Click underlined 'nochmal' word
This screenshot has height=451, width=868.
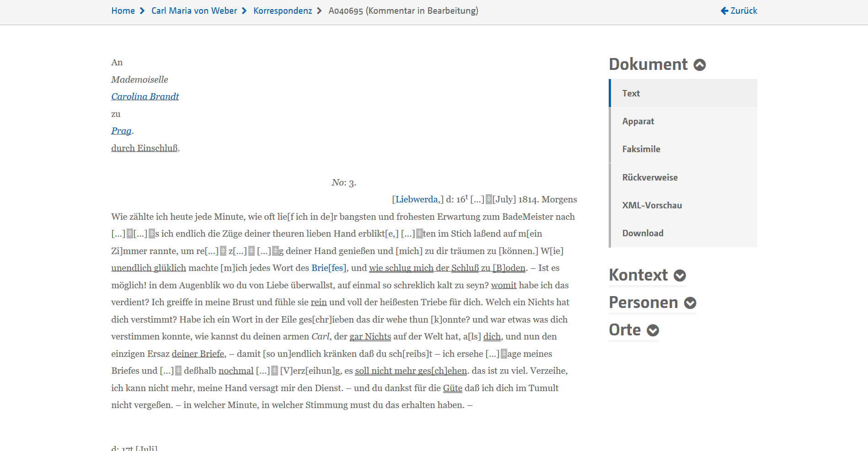(236, 371)
